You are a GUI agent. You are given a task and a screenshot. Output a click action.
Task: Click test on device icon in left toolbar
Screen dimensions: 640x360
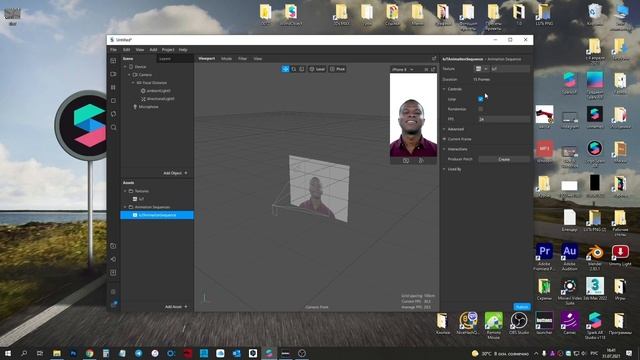pyautogui.click(x=113, y=246)
